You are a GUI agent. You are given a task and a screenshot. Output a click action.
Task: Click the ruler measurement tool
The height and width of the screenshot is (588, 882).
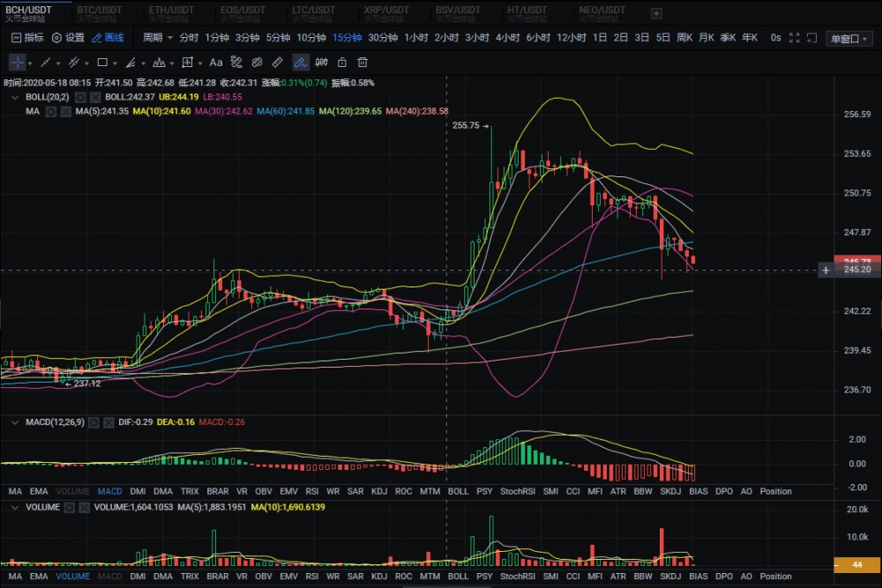point(277,63)
